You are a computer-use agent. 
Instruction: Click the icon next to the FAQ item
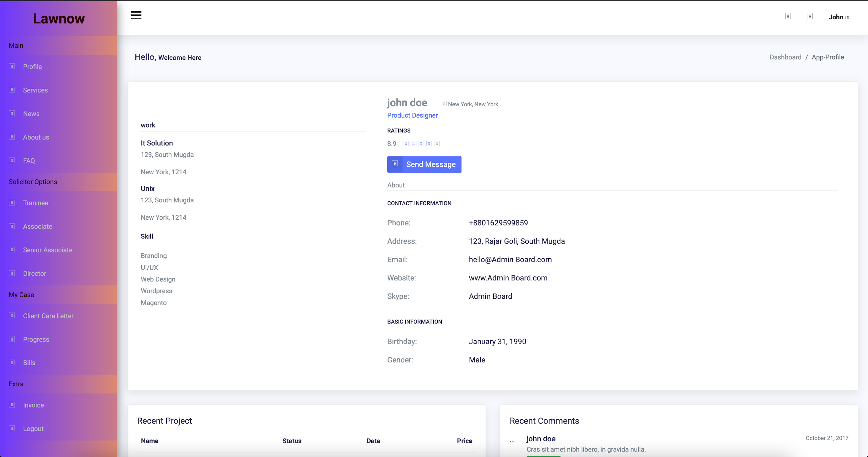(12, 160)
